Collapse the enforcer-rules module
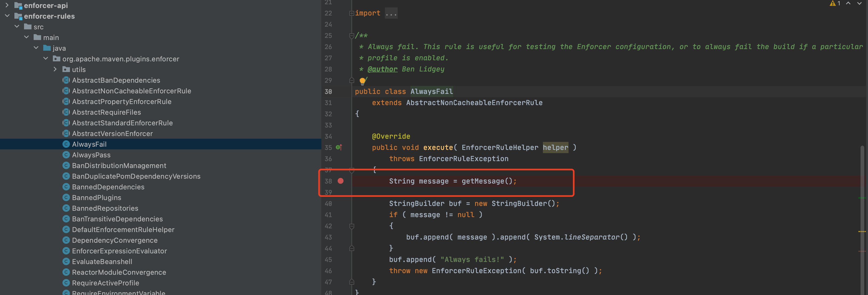868x295 pixels. pos(7,16)
